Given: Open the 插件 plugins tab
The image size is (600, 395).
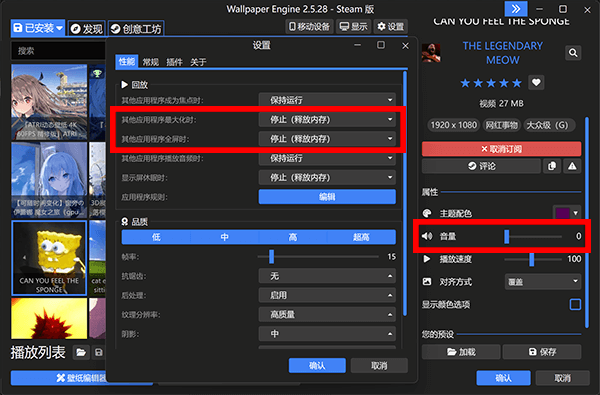Looking at the screenshot, I should 174,62.
